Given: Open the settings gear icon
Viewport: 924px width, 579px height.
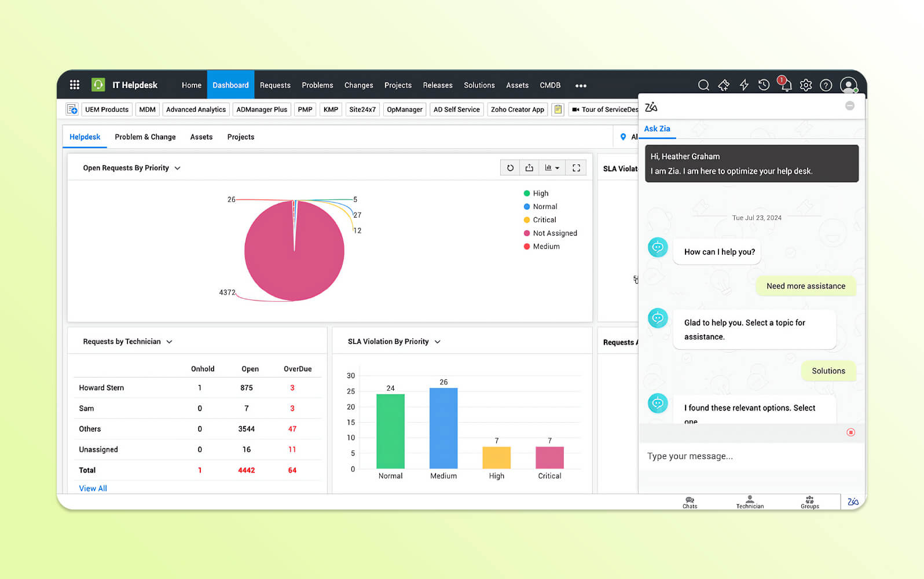Looking at the screenshot, I should tap(806, 85).
